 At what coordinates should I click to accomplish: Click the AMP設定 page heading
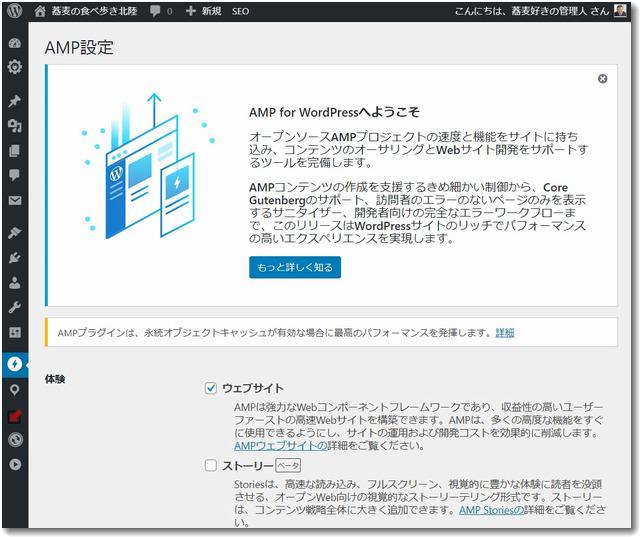pyautogui.click(x=79, y=47)
